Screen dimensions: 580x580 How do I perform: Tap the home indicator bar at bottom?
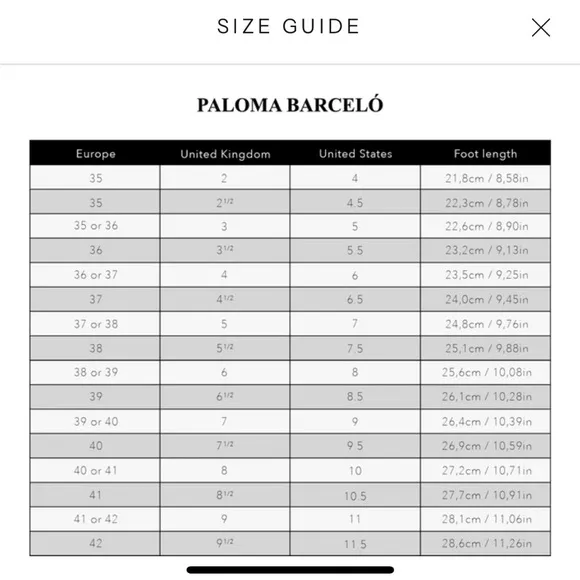[290, 570]
